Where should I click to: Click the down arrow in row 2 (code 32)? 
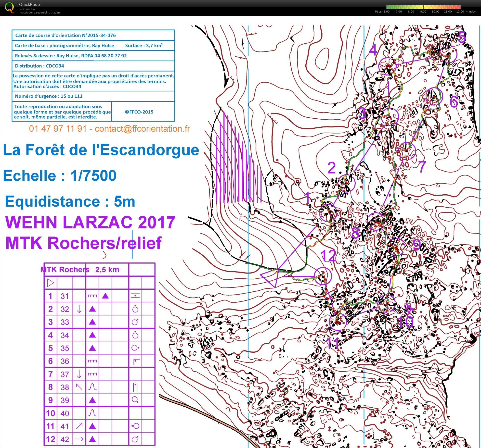(79, 309)
